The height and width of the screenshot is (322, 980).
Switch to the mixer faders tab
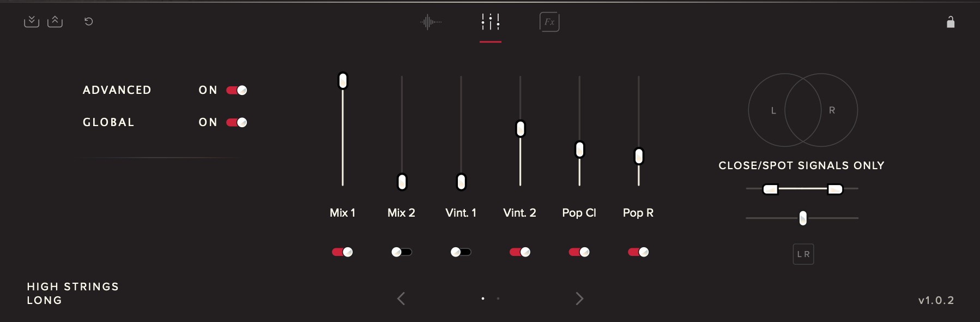(x=491, y=22)
